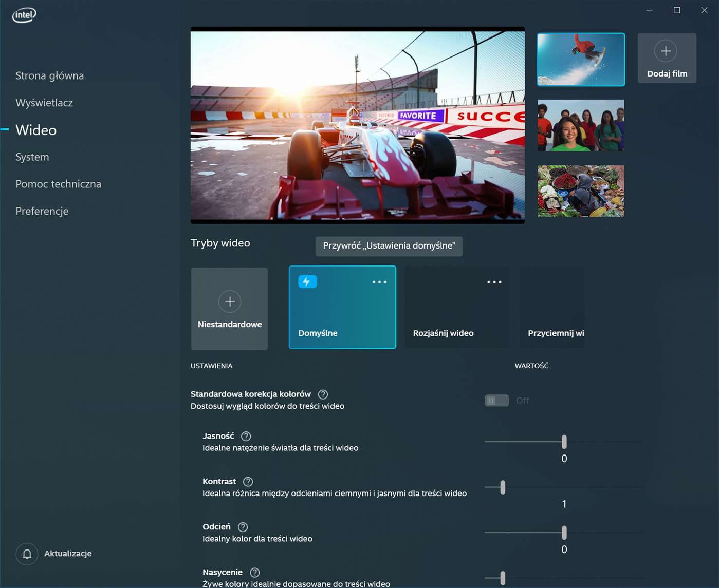
Task: Click the Intel logo icon
Action: point(24,15)
